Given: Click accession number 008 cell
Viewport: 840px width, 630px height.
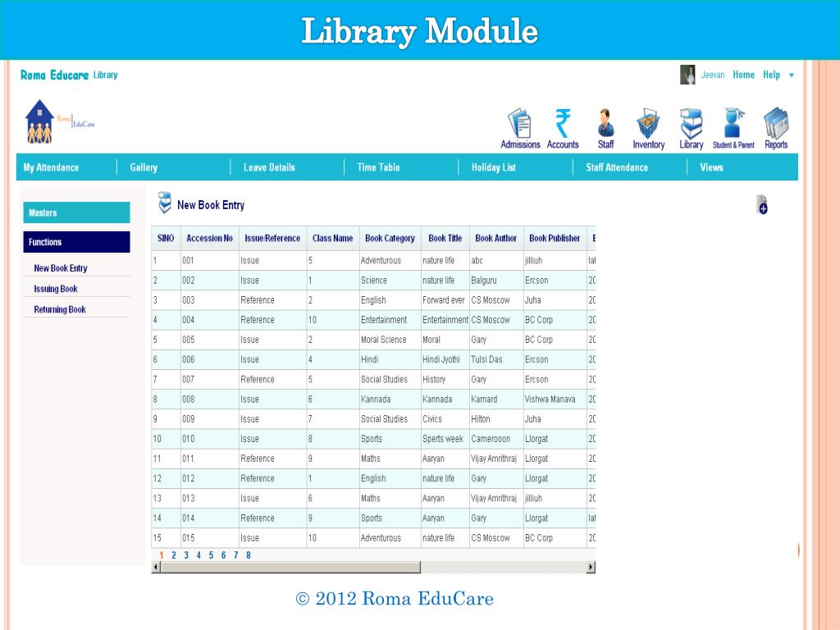Looking at the screenshot, I should coord(209,399).
